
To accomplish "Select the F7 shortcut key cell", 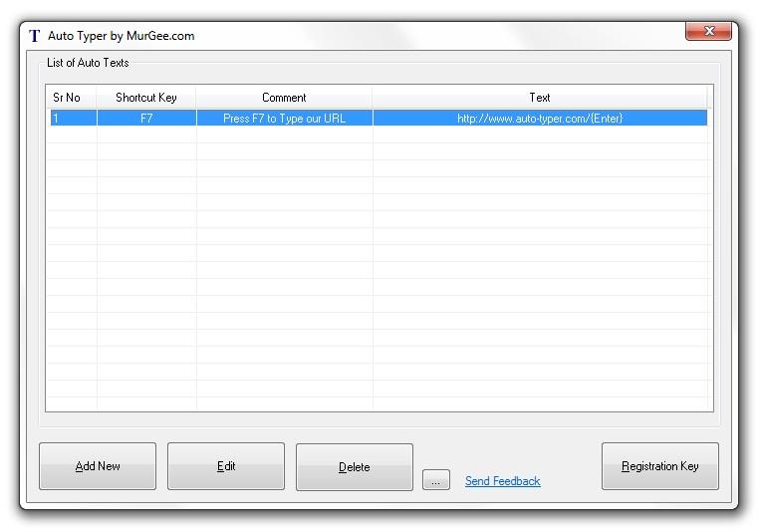I will pos(146,118).
